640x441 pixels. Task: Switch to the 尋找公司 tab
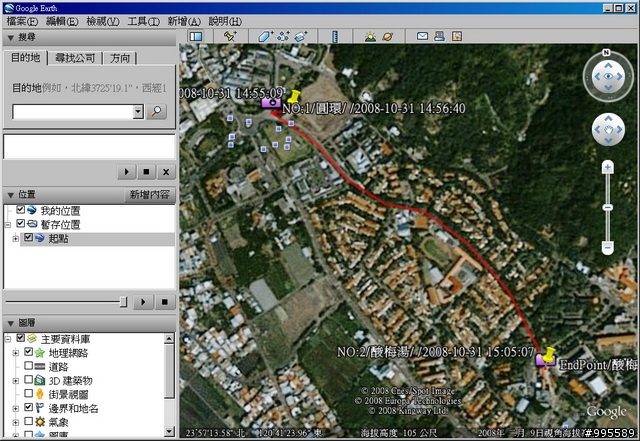coord(75,58)
